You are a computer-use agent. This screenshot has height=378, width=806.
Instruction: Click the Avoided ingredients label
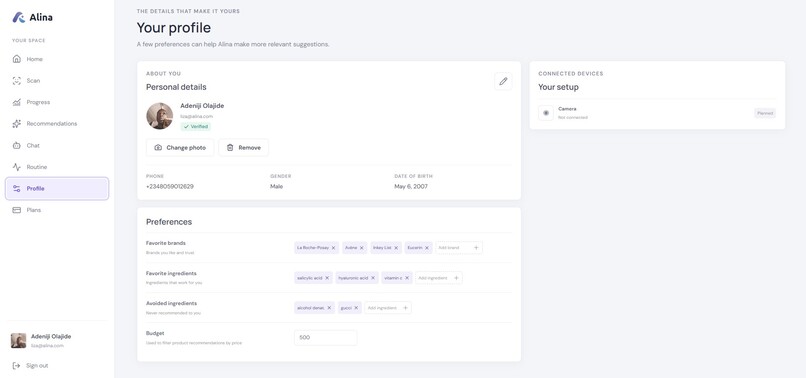point(172,303)
